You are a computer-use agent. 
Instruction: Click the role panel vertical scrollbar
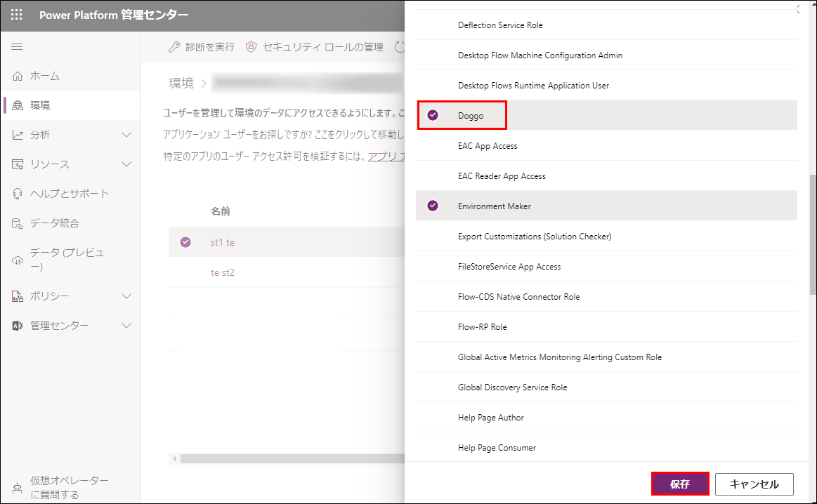point(813,234)
